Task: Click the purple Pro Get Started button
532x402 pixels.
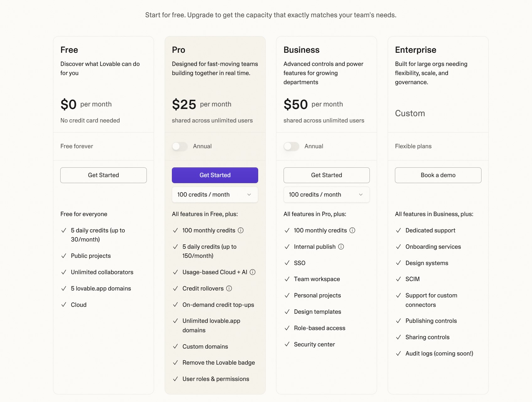Action: 215,175
